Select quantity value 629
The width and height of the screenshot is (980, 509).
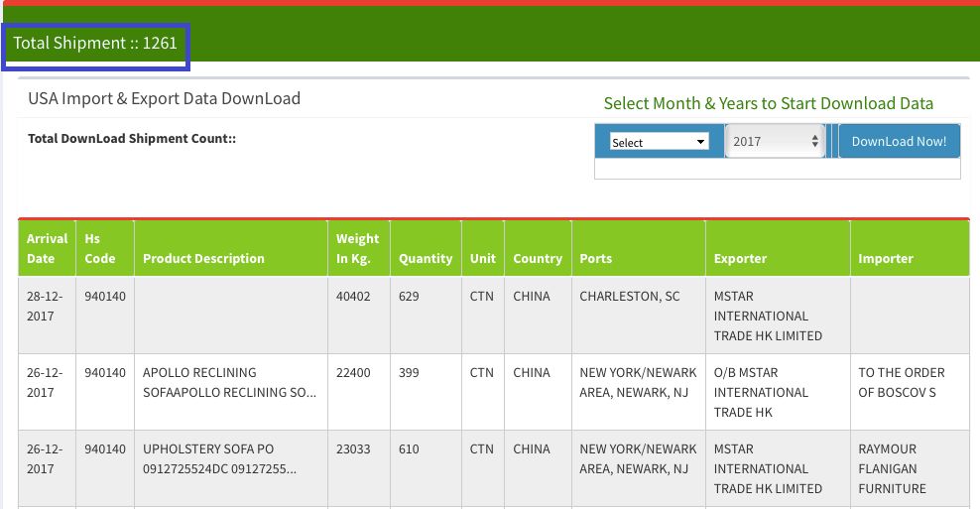[x=409, y=297]
